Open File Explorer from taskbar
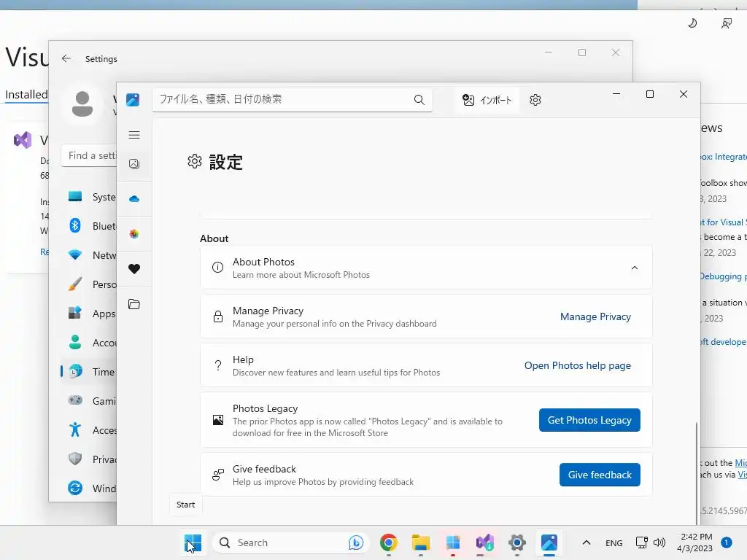Image resolution: width=747 pixels, height=560 pixels. pos(421,542)
